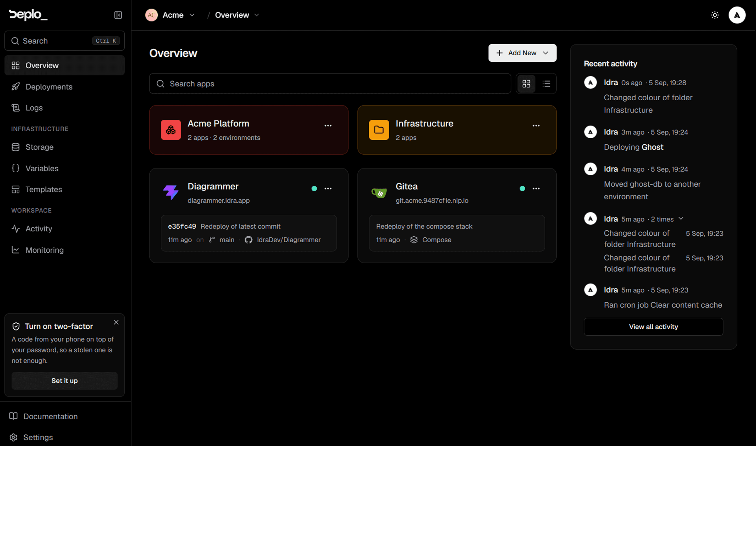This screenshot has width=756, height=538.
Task: Click the Compose label on Gitea card
Action: [x=437, y=240]
